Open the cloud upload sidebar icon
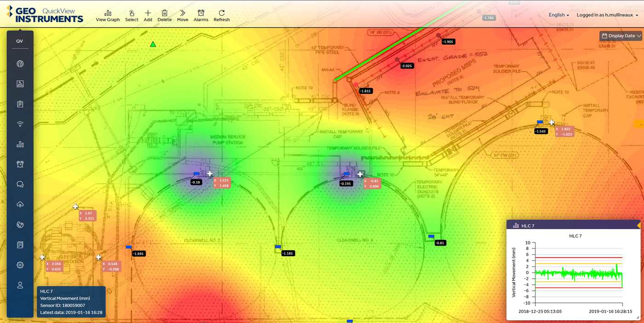The width and height of the screenshot is (644, 323). point(20,204)
